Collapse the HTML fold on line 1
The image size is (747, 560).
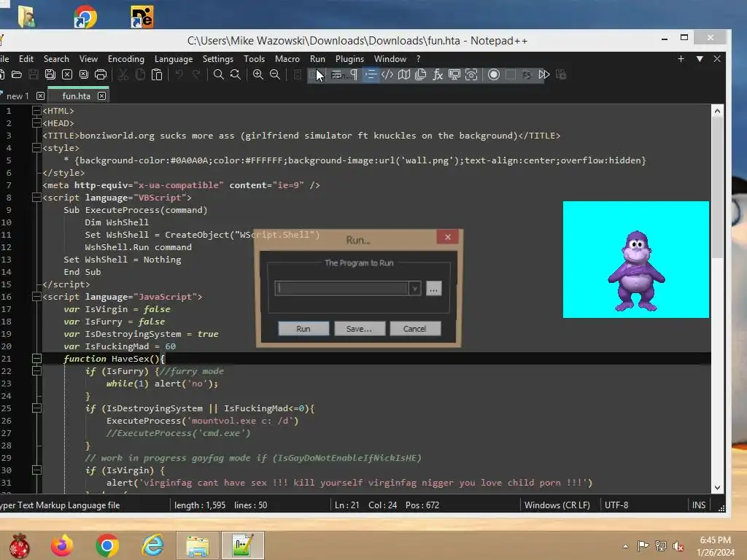[36, 111]
